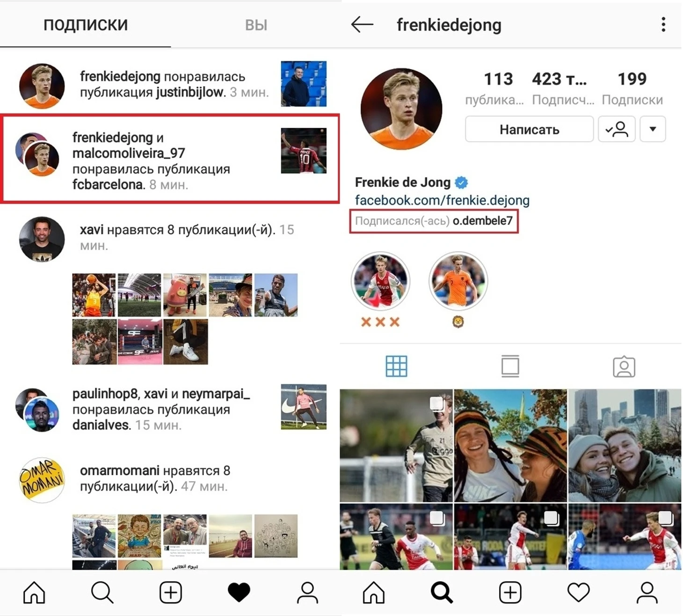Tap new post plus icon on right screen
Image resolution: width=683 pixels, height=616 pixels.
(510, 593)
